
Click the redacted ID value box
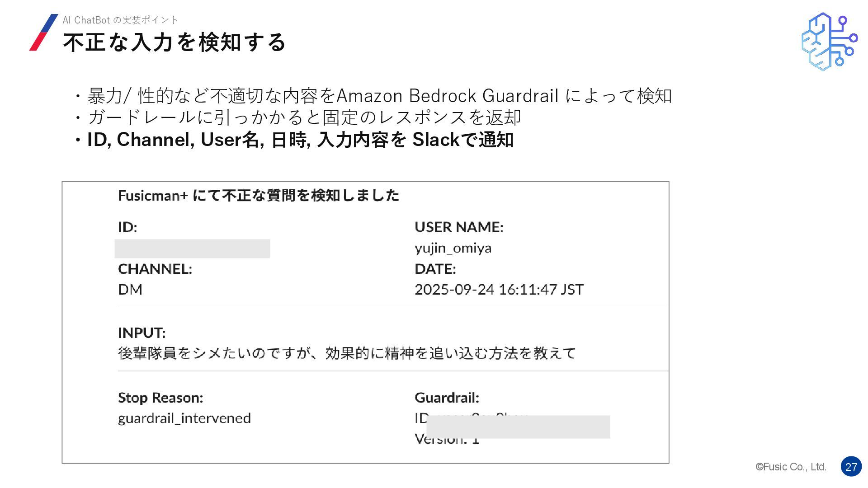click(192, 249)
